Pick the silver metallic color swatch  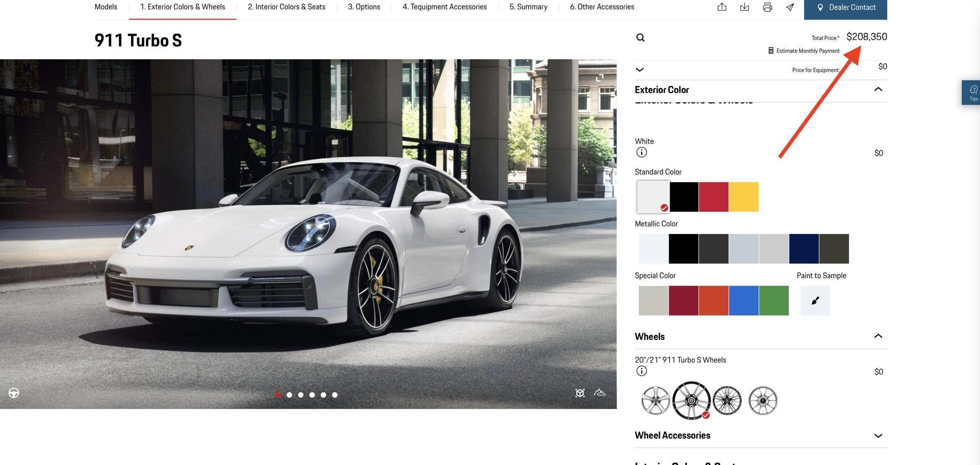(774, 249)
